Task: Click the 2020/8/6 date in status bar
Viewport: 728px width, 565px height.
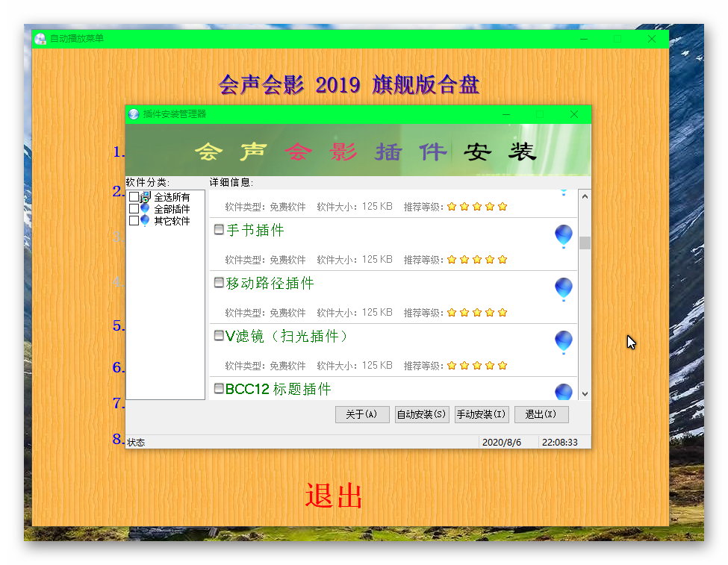Action: coord(502,443)
